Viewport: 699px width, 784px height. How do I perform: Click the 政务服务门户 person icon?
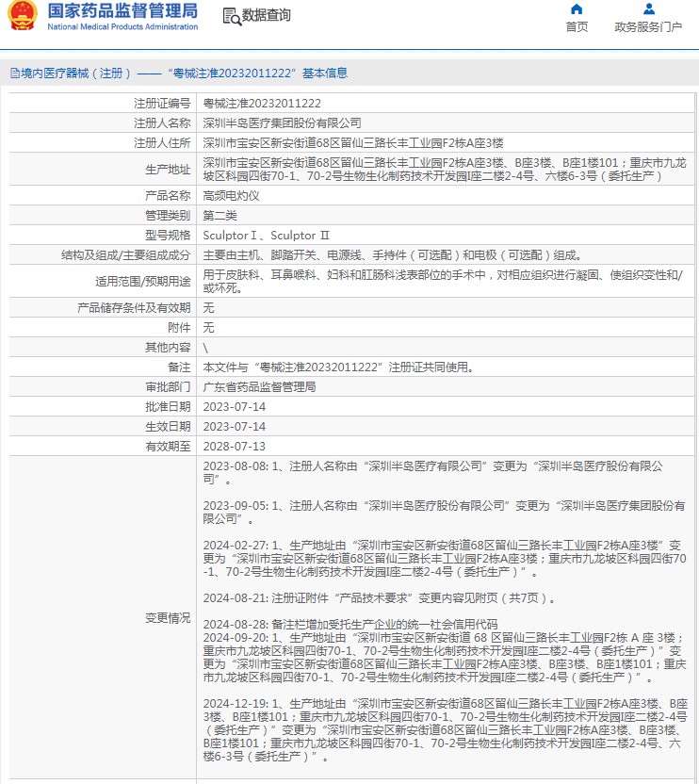pos(648,9)
